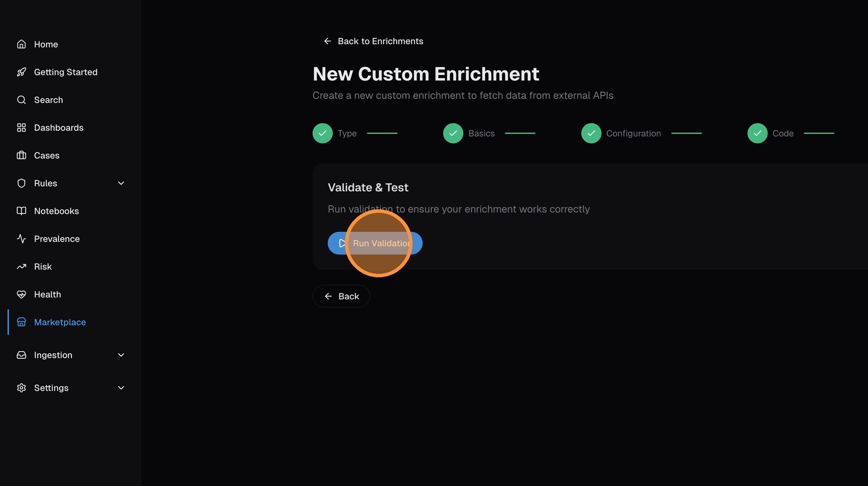Go to Configuration step checkmark
Screen dimensions: 868x486
click(591, 133)
